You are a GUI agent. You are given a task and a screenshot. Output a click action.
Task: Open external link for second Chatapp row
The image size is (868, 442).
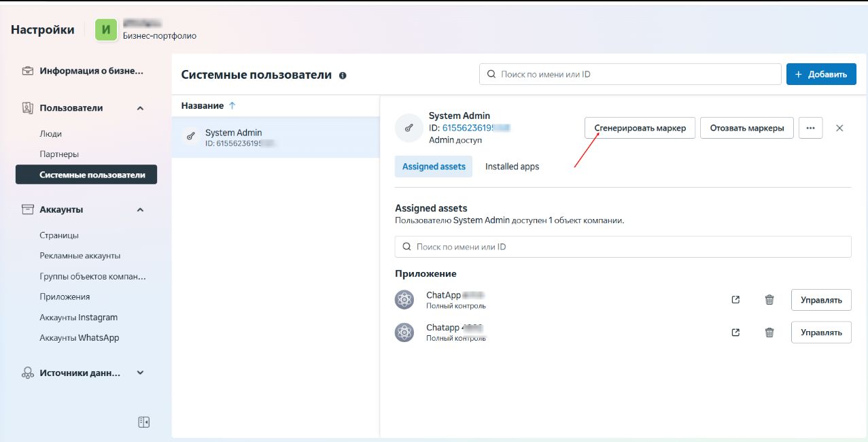click(x=735, y=333)
